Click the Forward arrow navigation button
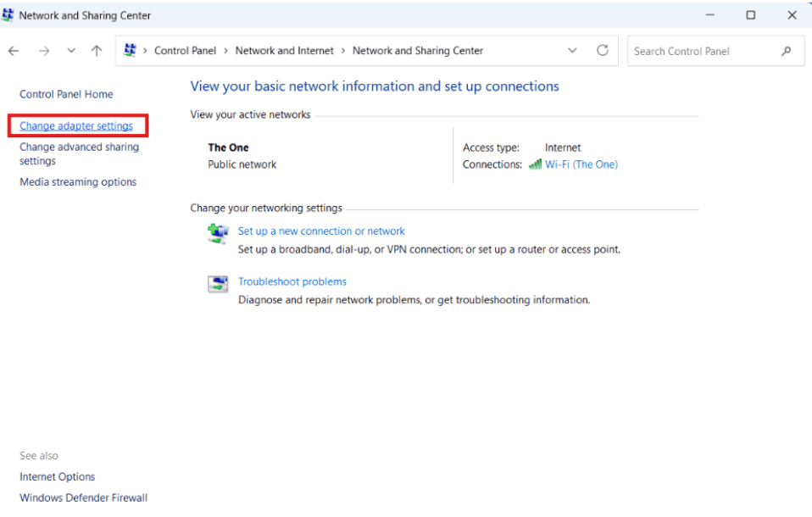 point(45,51)
